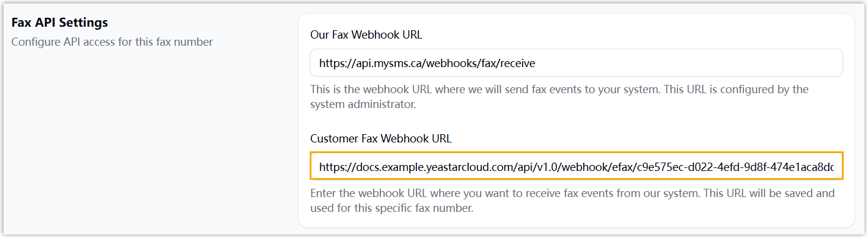Screen dimensions: 868x238
Task: Click helper text starting "This is the webhook URL"
Action: coord(559,90)
